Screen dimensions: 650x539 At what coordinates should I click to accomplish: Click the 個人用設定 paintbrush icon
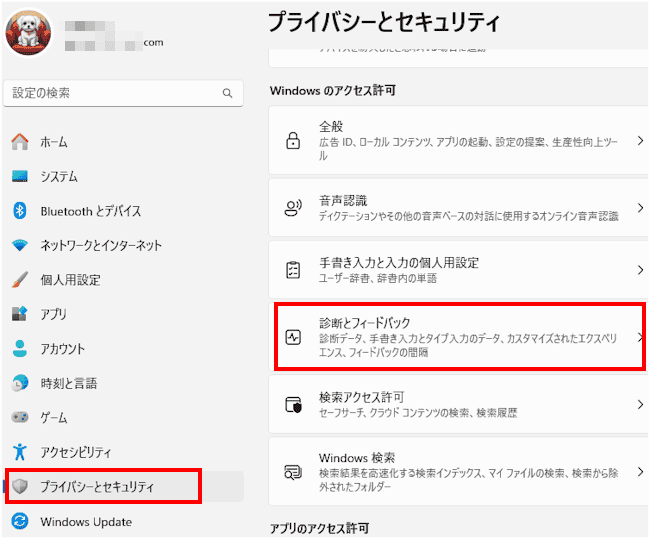pos(19,279)
